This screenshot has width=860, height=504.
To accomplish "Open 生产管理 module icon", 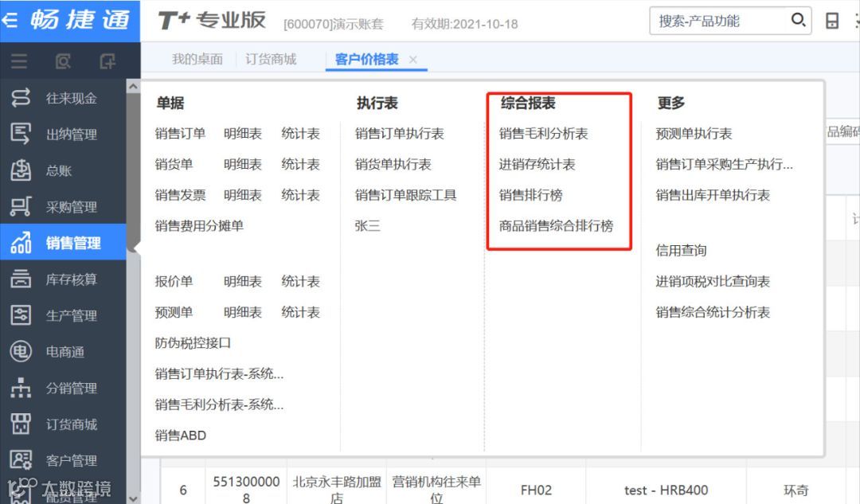I will (21, 315).
